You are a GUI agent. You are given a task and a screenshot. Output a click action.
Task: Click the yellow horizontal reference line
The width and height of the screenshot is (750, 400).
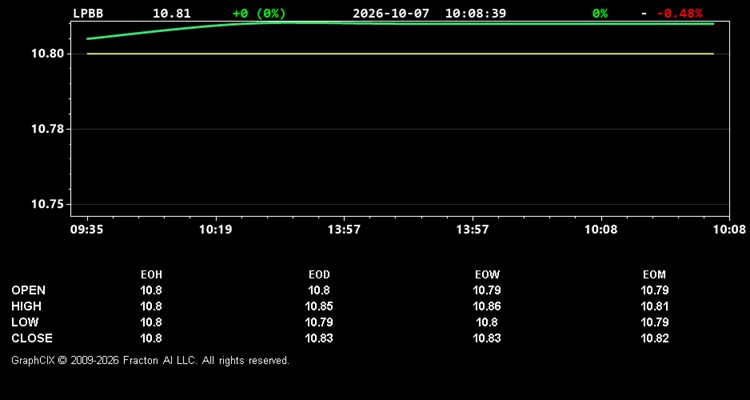(400, 54)
